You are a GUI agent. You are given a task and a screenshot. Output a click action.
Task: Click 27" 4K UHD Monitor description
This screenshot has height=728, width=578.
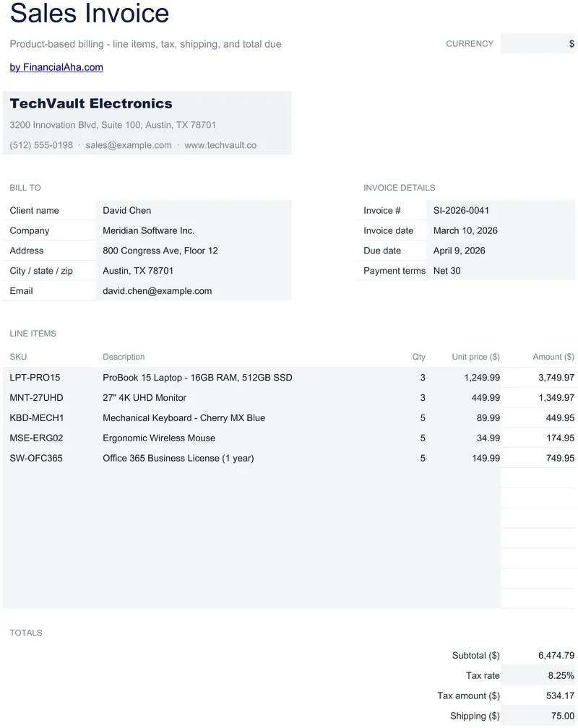[x=144, y=397]
